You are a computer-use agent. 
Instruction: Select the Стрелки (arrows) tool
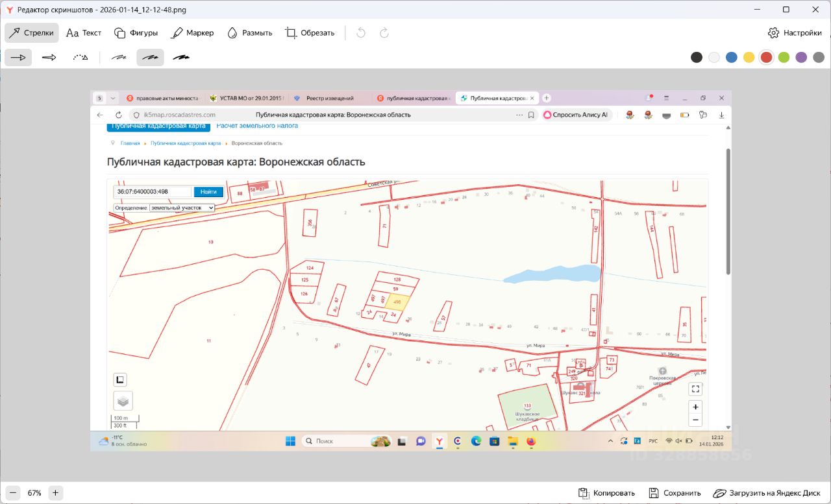click(31, 33)
